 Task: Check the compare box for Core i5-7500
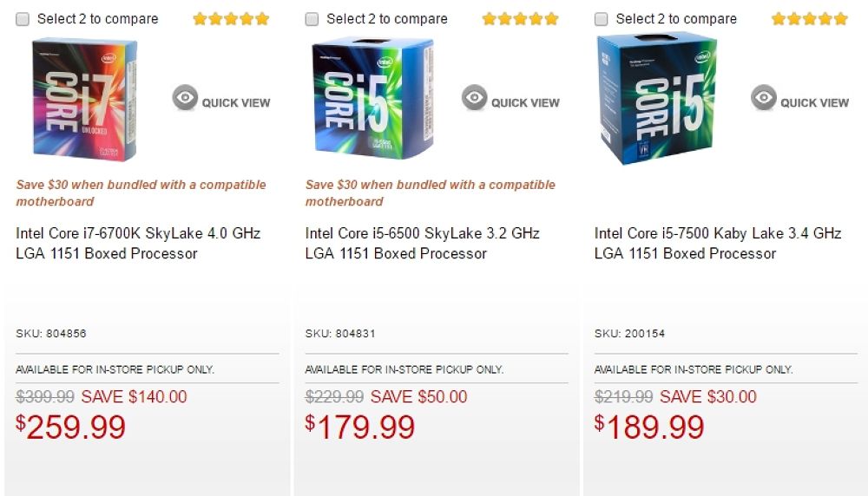pyautogui.click(x=601, y=19)
